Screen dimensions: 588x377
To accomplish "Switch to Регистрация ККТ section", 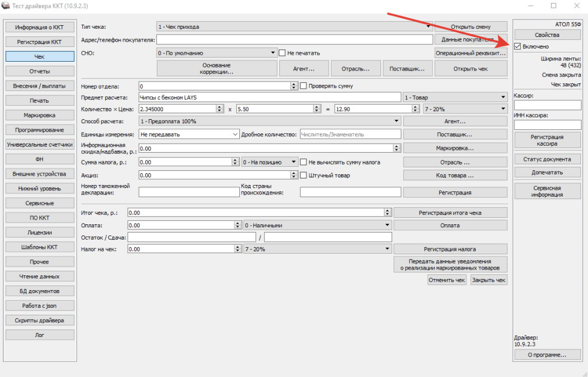I will point(40,42).
